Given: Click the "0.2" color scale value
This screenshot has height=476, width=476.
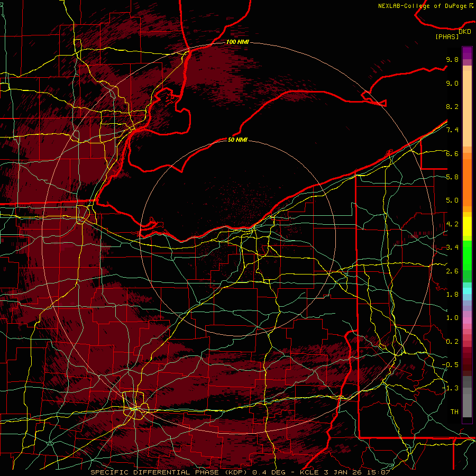Looking at the screenshot, I should pos(452,342).
